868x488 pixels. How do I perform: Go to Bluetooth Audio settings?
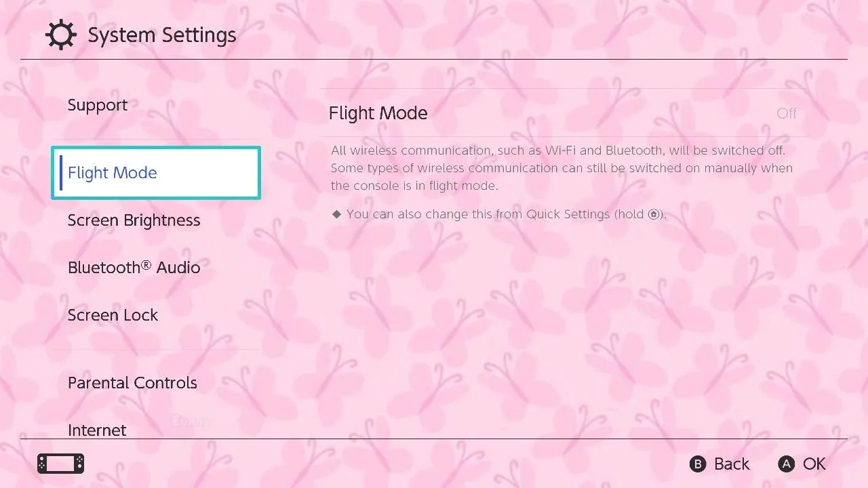pyautogui.click(x=134, y=268)
